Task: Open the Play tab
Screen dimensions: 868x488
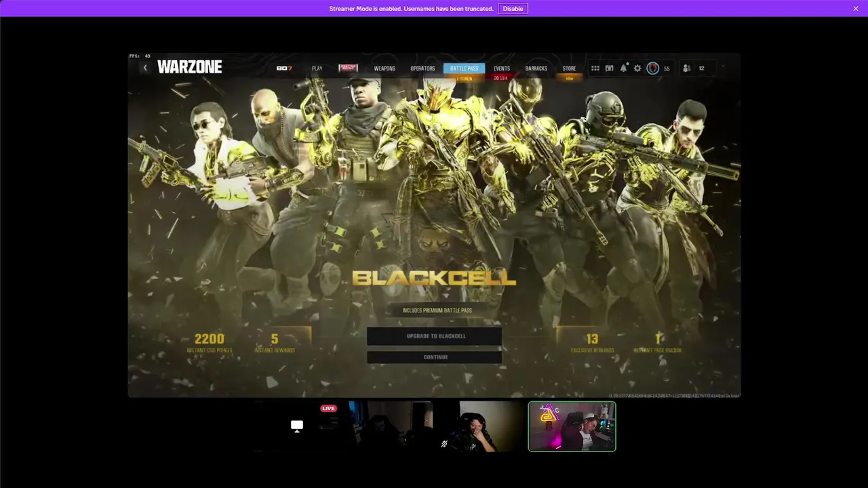Action: click(x=317, y=68)
